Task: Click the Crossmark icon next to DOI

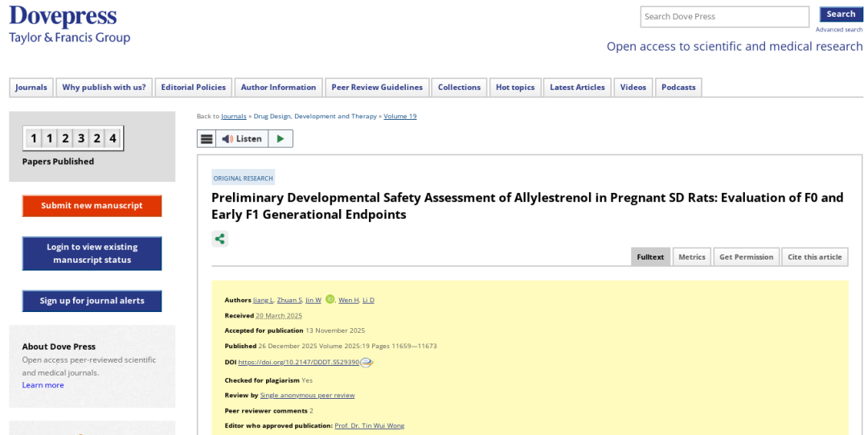Action: 366,363
